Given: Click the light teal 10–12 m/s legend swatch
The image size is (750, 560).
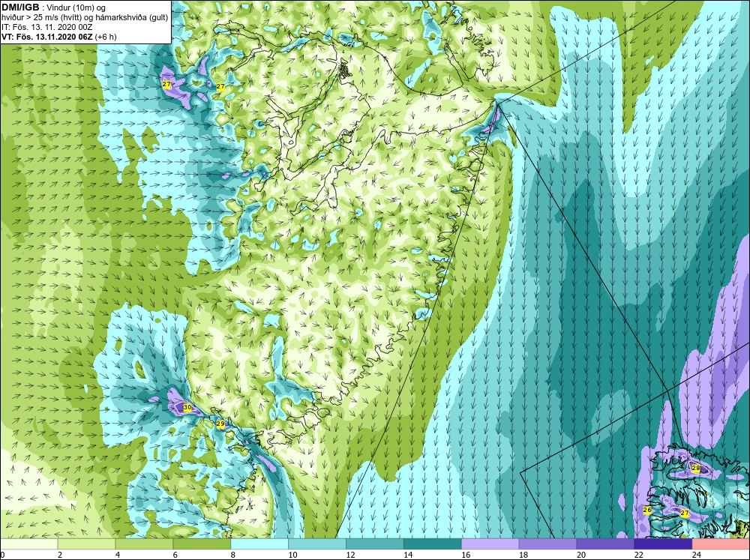Looking at the screenshot, I should click(x=317, y=544).
